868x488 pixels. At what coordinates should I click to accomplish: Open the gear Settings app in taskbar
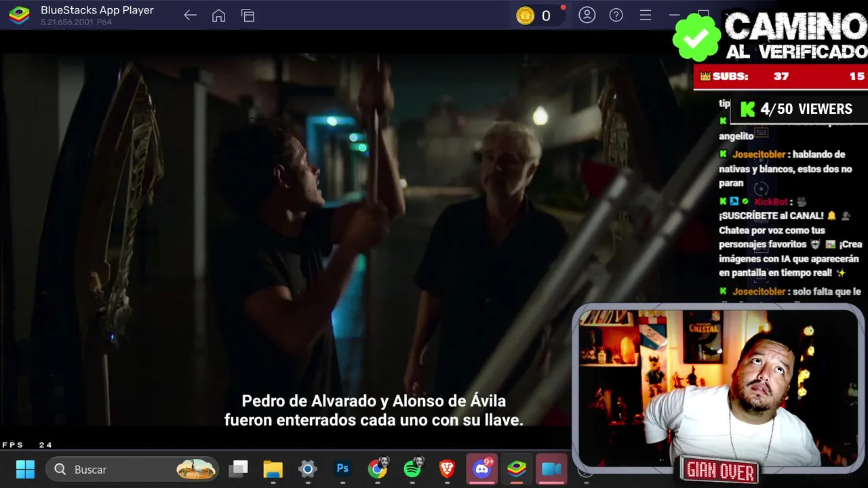pos(307,469)
